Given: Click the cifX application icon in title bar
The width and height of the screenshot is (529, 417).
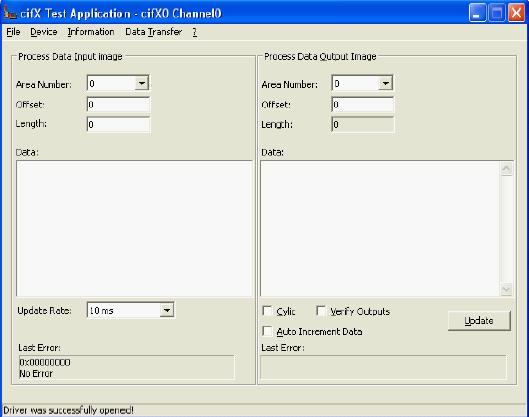Looking at the screenshot, I should 10,12.
